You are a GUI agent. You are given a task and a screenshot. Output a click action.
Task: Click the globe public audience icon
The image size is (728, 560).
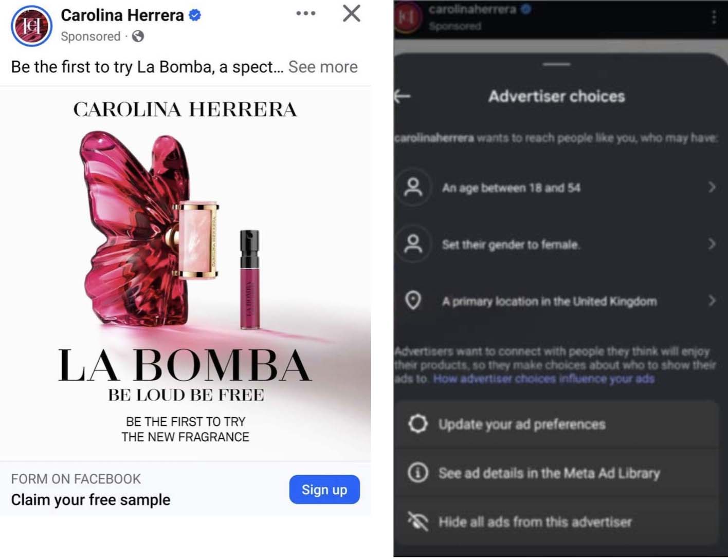click(x=138, y=36)
